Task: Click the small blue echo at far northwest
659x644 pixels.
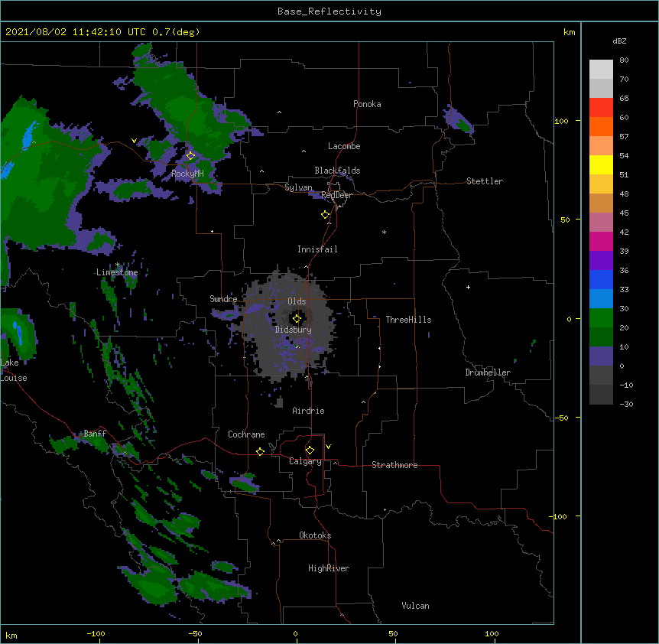Action: pyautogui.click(x=29, y=135)
